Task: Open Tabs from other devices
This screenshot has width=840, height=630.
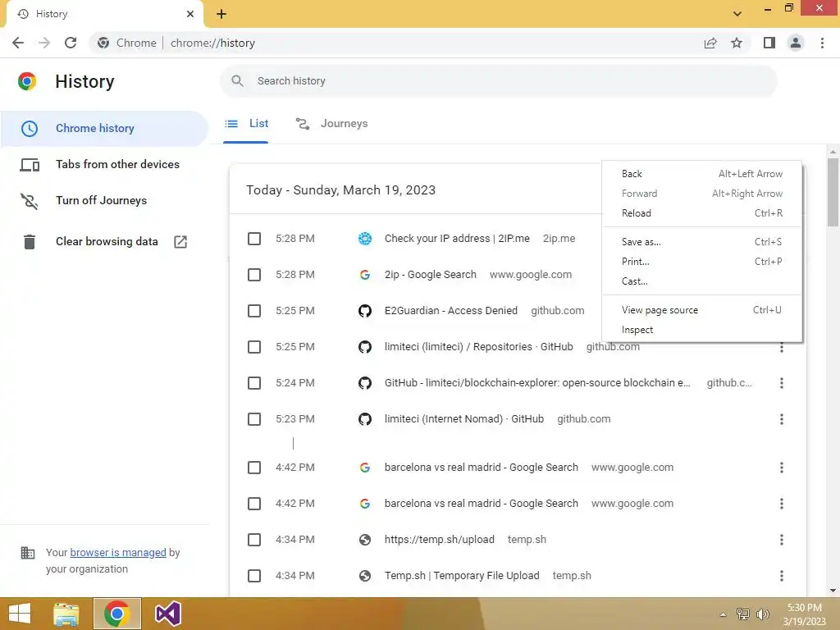Action: pos(104,164)
